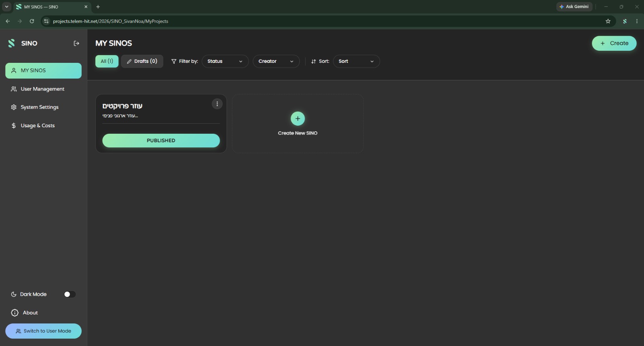The height and width of the screenshot is (346, 644).
Task: Open Chrome's three-dot menu
Action: click(637, 21)
